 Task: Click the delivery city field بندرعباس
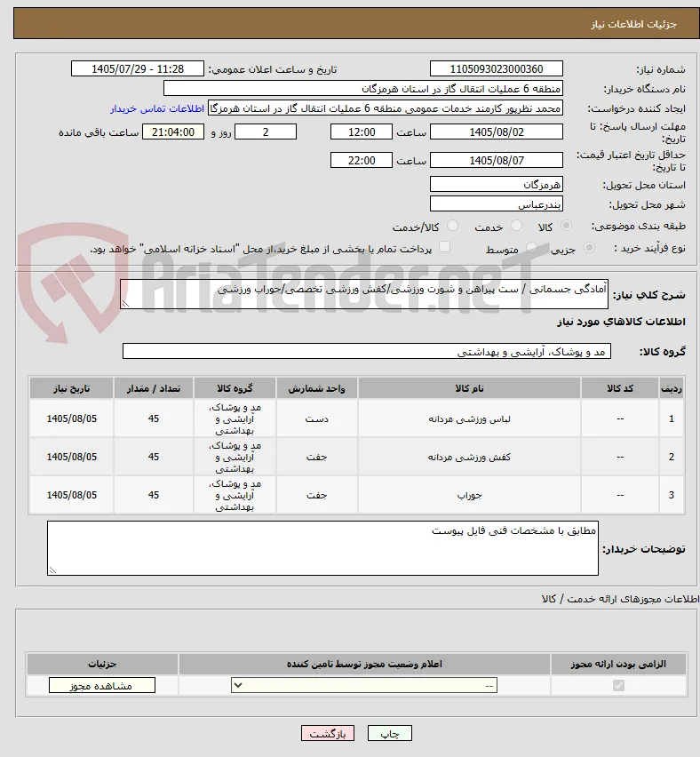[x=497, y=204]
